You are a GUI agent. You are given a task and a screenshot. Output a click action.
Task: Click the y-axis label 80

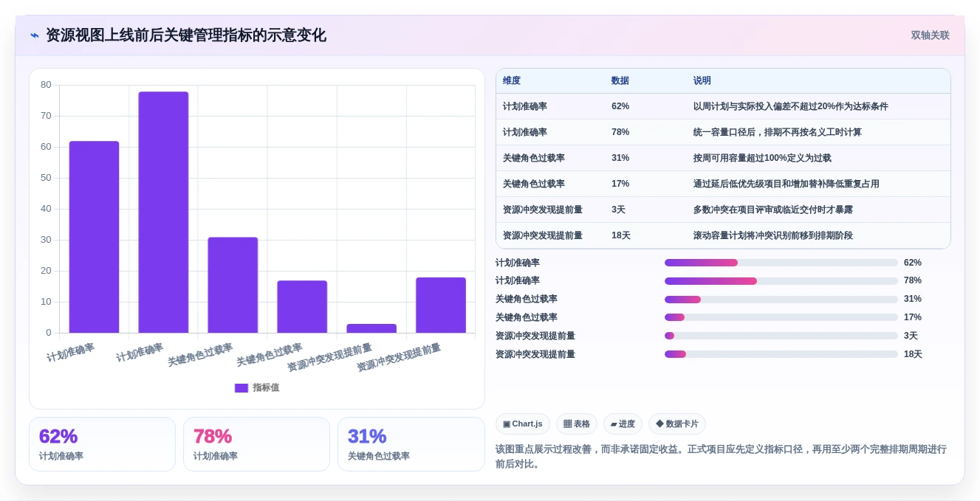(x=46, y=85)
